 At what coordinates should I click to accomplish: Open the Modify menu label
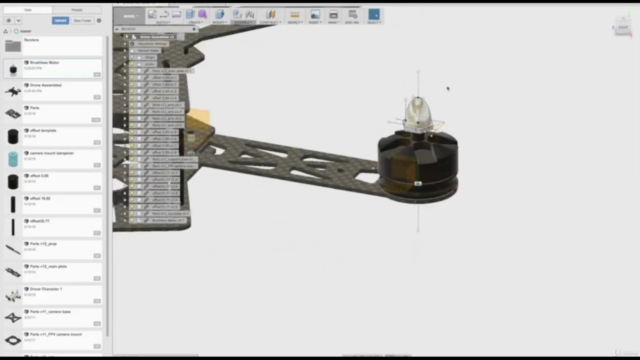[x=220, y=22]
